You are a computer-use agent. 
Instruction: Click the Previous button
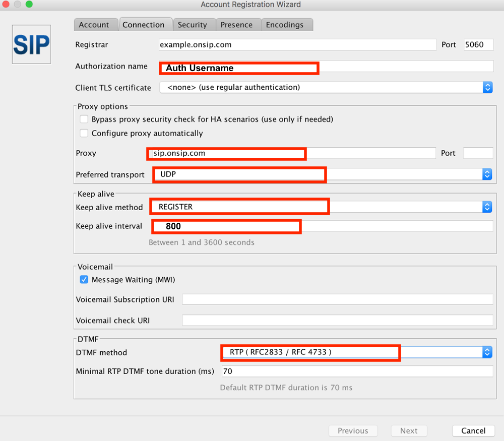coord(353,431)
